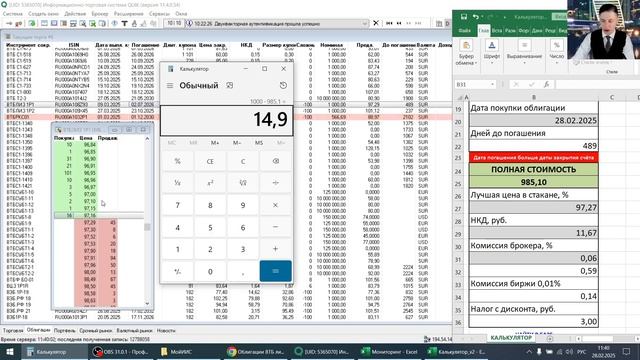Open the Calculator history panel icon
640x360 pixels.
point(283,85)
